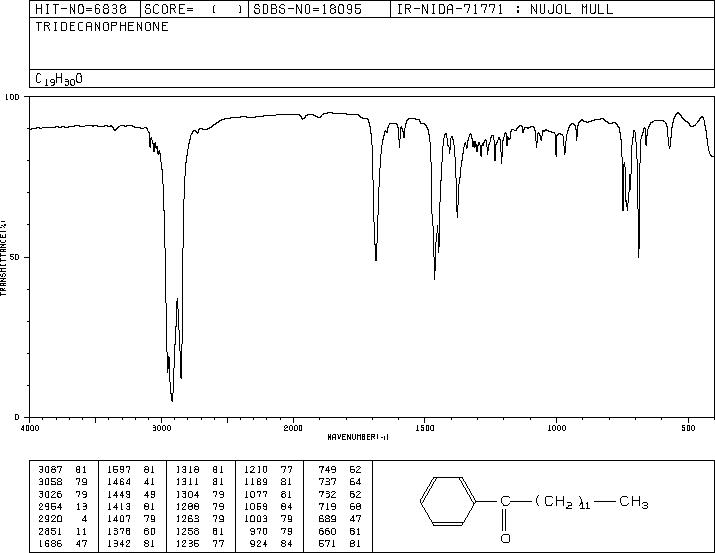
Task: Select peak table value 2954
Action: [x=50, y=506]
